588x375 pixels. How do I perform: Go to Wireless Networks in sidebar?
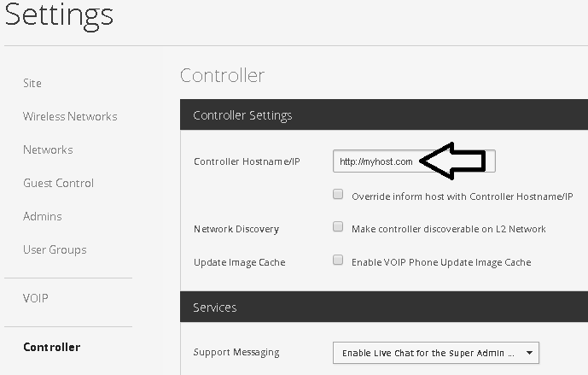point(70,116)
